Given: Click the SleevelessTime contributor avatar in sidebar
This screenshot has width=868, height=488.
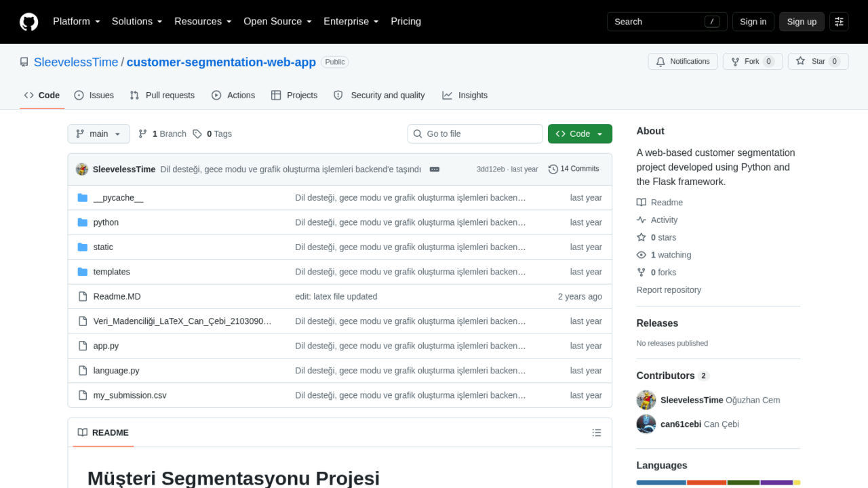Looking at the screenshot, I should [646, 400].
